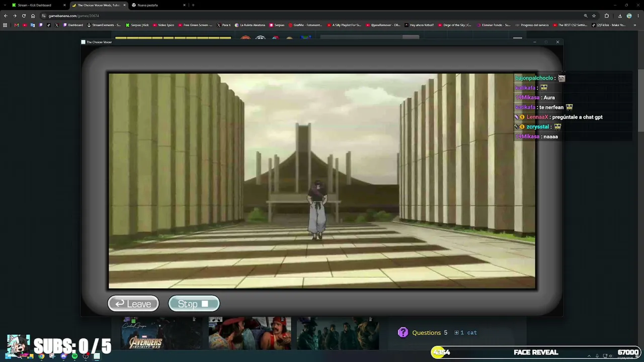The width and height of the screenshot is (644, 362).
Task: Reload the gamebanana page
Action: [x=24, y=16]
